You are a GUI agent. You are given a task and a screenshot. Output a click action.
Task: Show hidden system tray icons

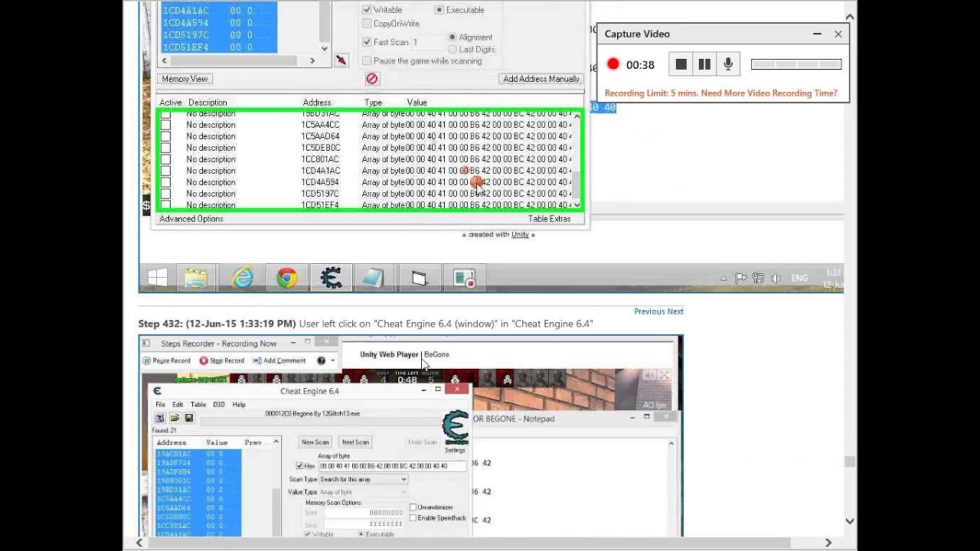tap(724, 279)
